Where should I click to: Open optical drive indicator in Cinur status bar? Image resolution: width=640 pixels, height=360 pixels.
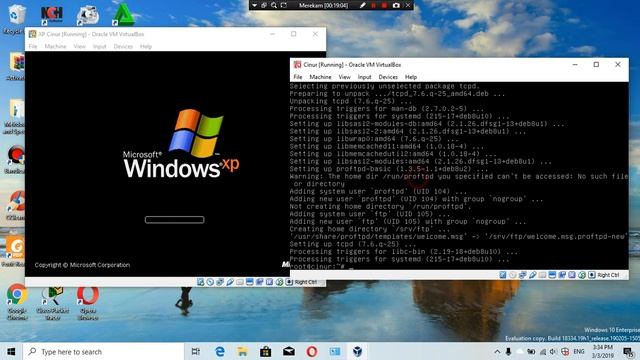(x=513, y=275)
